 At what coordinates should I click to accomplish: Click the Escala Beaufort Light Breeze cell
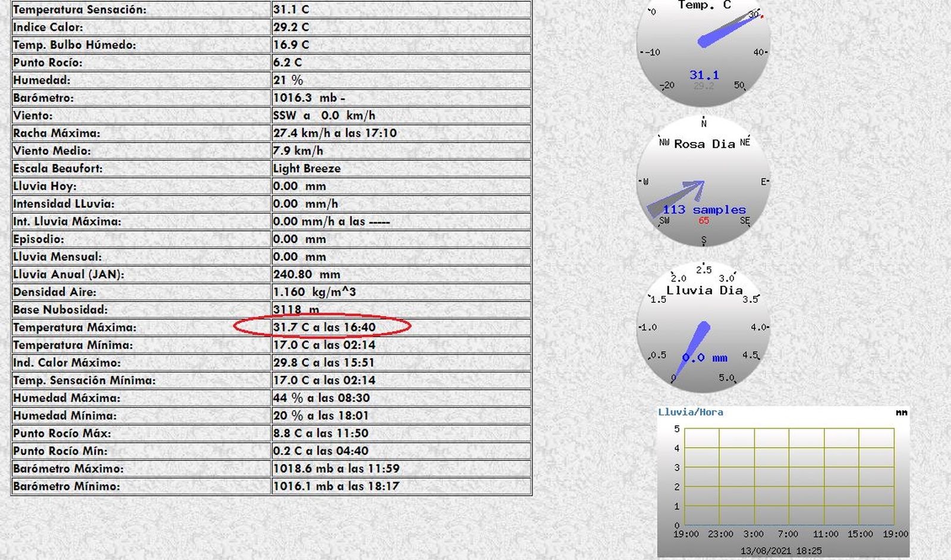point(401,169)
